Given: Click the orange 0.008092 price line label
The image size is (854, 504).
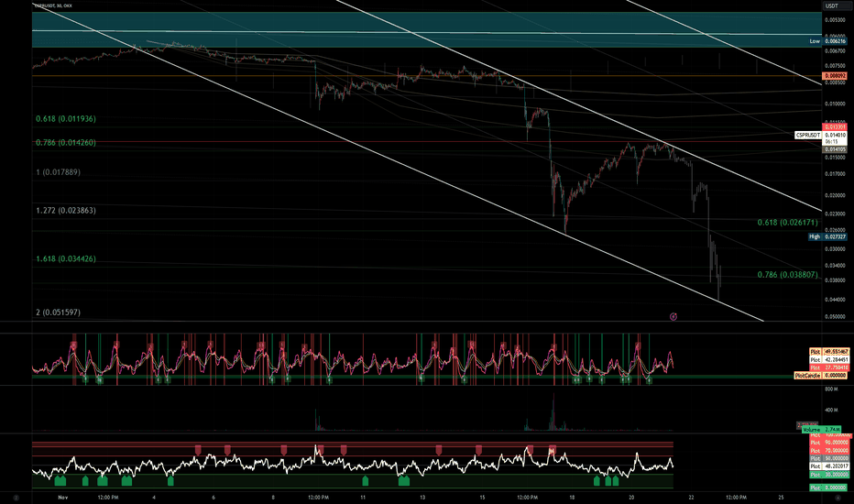Looking at the screenshot, I should (x=835, y=76).
